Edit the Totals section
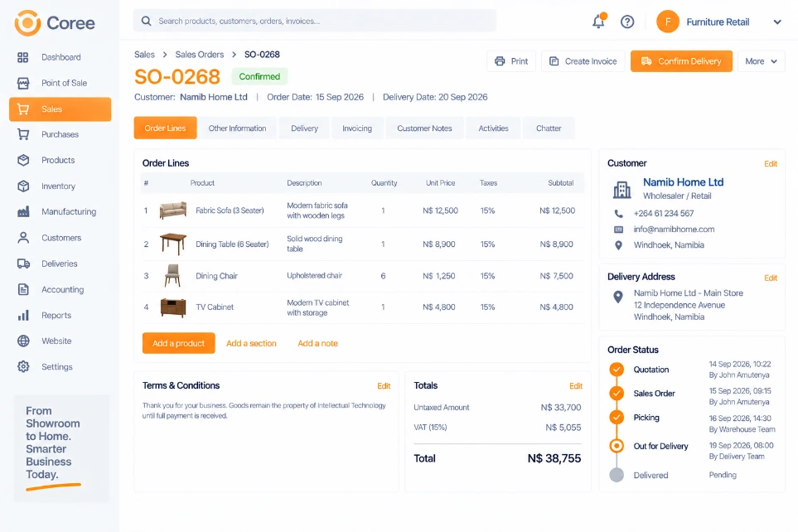The image size is (798, 532). [x=576, y=386]
